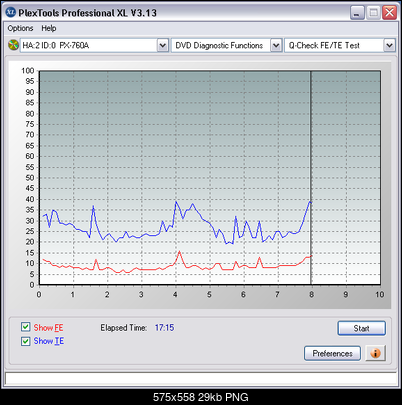402x405 pixels.
Task: Click the PlexTools Professional XL V3.13 title text
Action: pyautogui.click(x=87, y=13)
